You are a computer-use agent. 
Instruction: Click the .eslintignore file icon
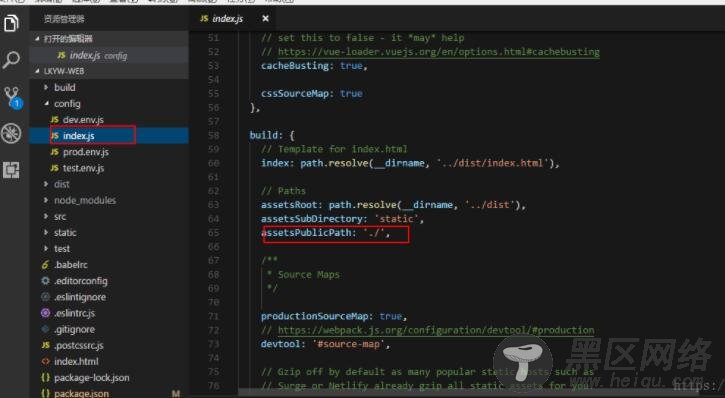tap(45, 297)
